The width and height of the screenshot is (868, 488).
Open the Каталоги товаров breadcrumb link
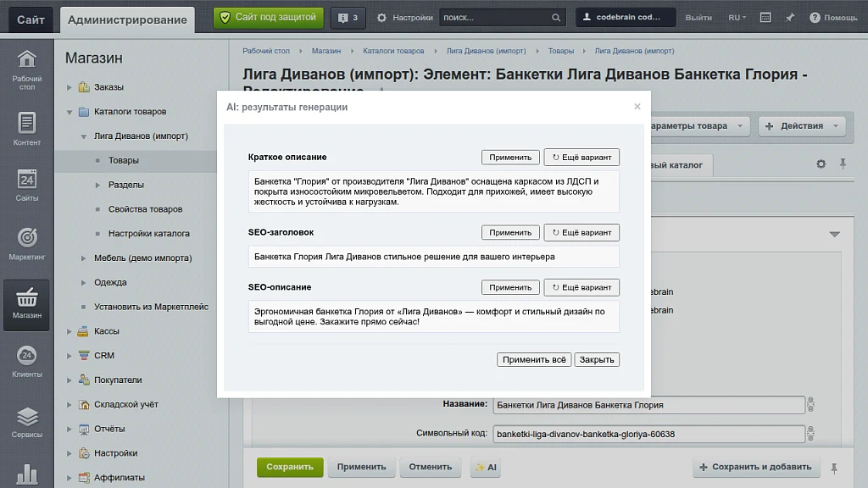click(x=393, y=51)
